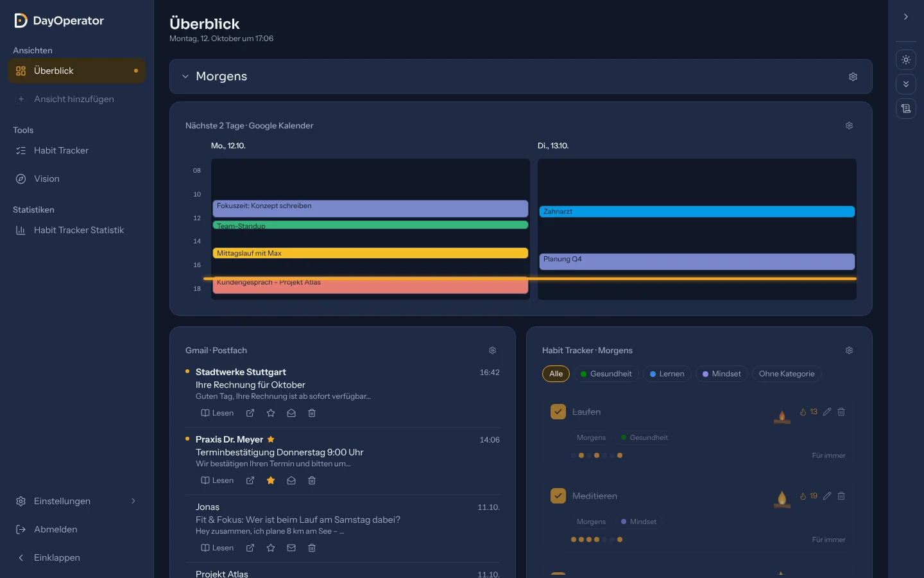
Task: Delete the Meditieren habit trash icon
Action: (x=841, y=496)
